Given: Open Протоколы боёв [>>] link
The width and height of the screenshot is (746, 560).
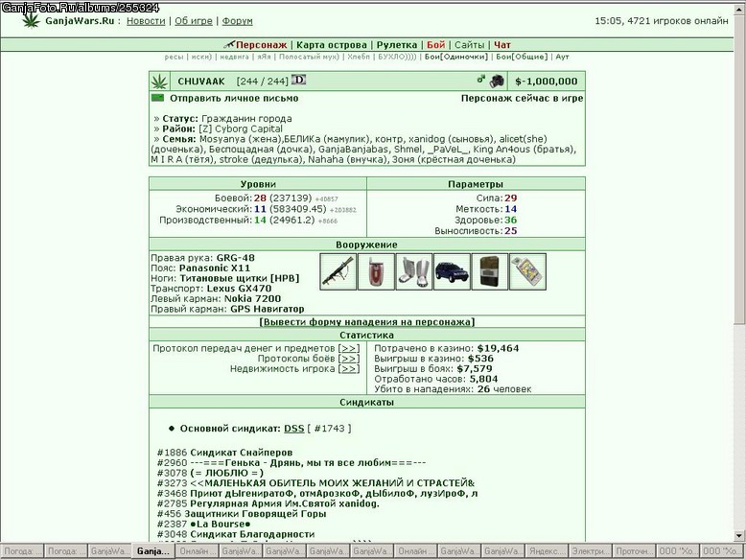Looking at the screenshot, I should (349, 359).
